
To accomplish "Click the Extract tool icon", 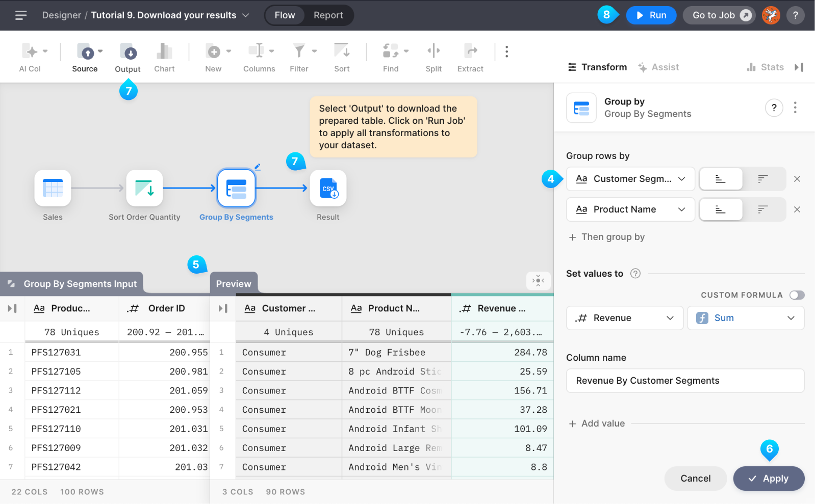I will pos(470,51).
